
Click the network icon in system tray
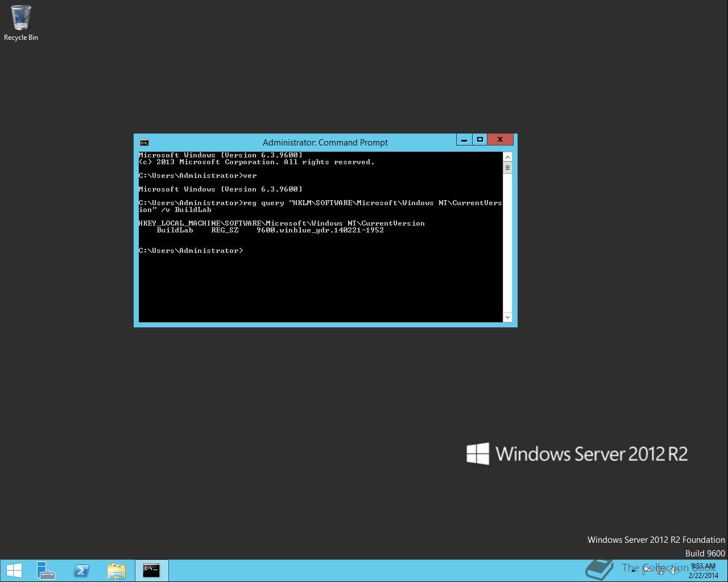coord(661,570)
